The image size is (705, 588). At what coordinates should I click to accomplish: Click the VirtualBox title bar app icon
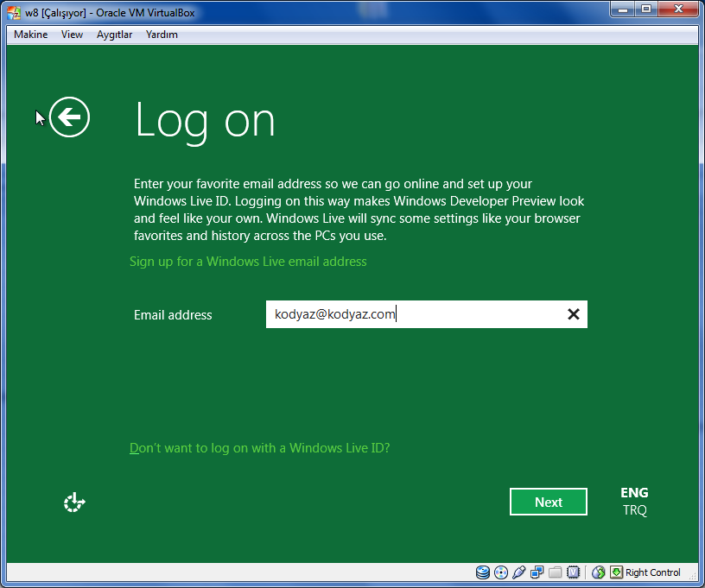14,13
